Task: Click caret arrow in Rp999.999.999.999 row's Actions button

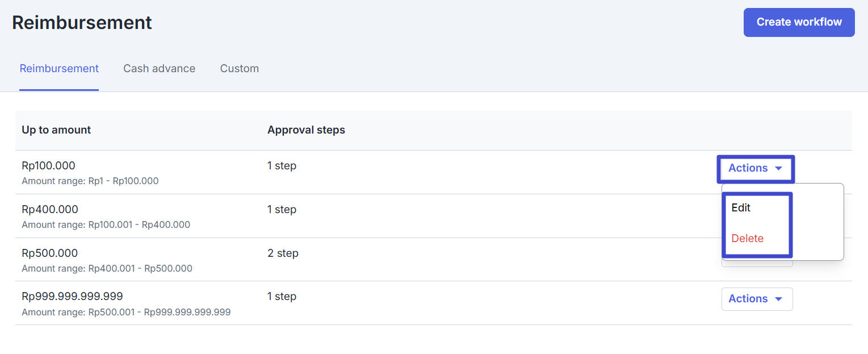Action: click(778, 299)
